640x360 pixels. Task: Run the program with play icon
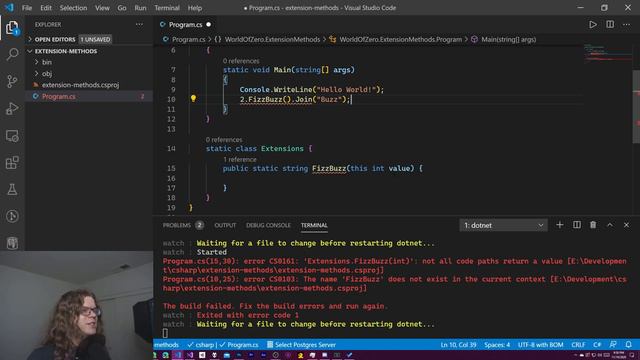point(593,24)
